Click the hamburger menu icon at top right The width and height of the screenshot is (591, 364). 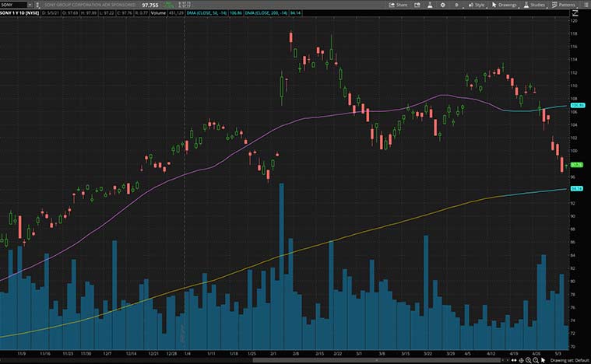point(585,5)
